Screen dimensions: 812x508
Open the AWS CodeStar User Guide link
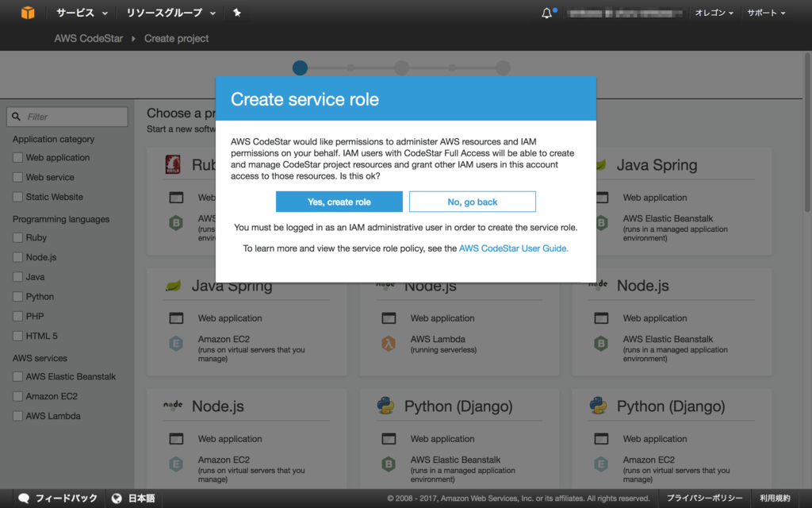pyautogui.click(x=514, y=248)
